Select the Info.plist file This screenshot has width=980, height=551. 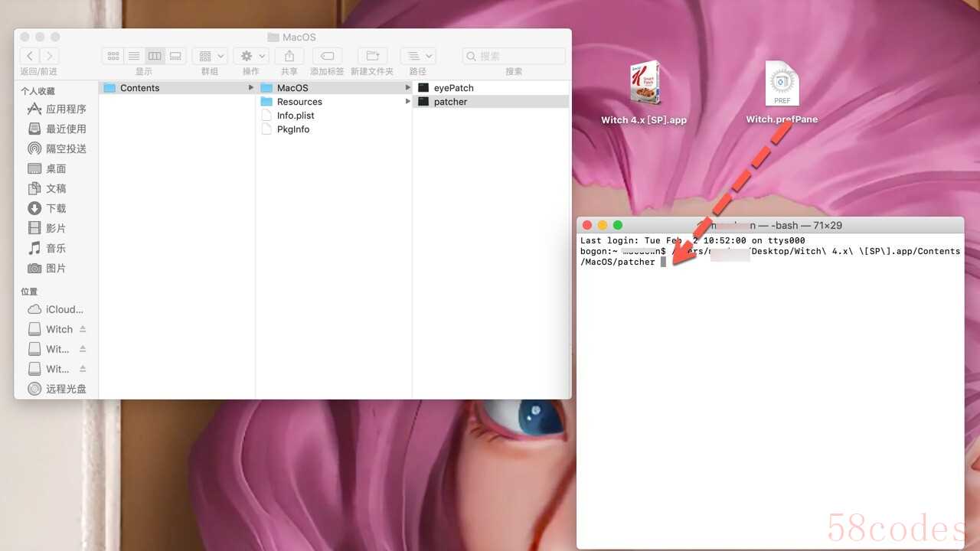[x=296, y=116]
